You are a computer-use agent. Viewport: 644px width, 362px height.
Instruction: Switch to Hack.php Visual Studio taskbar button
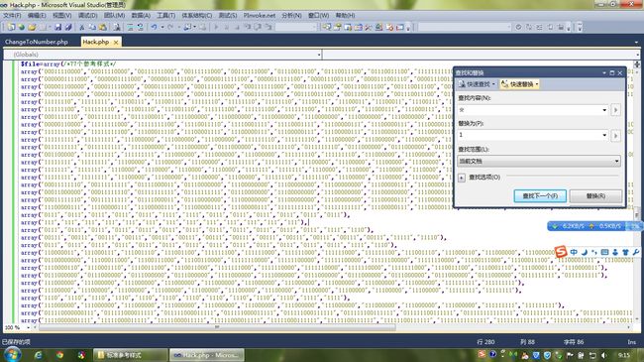click(207, 355)
